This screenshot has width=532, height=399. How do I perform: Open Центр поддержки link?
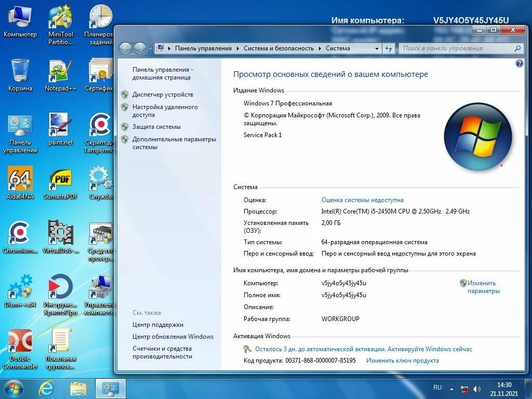click(x=158, y=325)
